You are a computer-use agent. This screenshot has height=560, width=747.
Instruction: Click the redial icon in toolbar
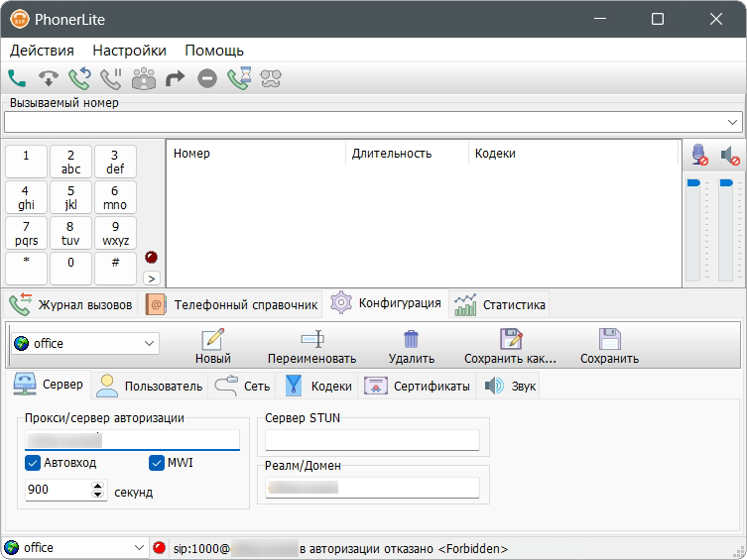[x=79, y=78]
